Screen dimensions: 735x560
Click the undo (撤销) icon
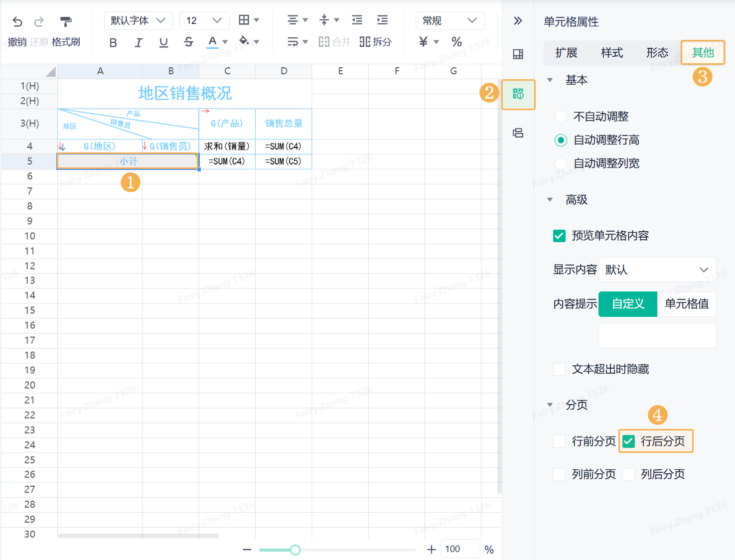point(17,21)
